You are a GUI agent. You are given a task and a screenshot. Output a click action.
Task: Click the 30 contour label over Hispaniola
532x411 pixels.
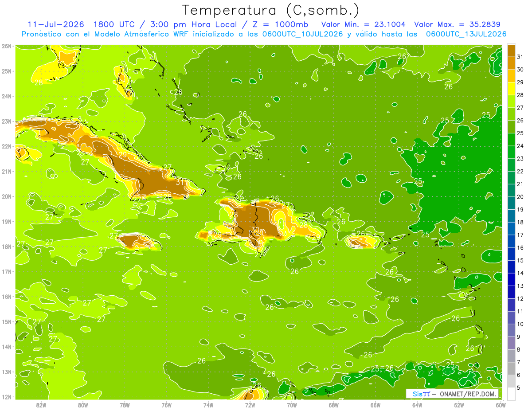pos(255,230)
